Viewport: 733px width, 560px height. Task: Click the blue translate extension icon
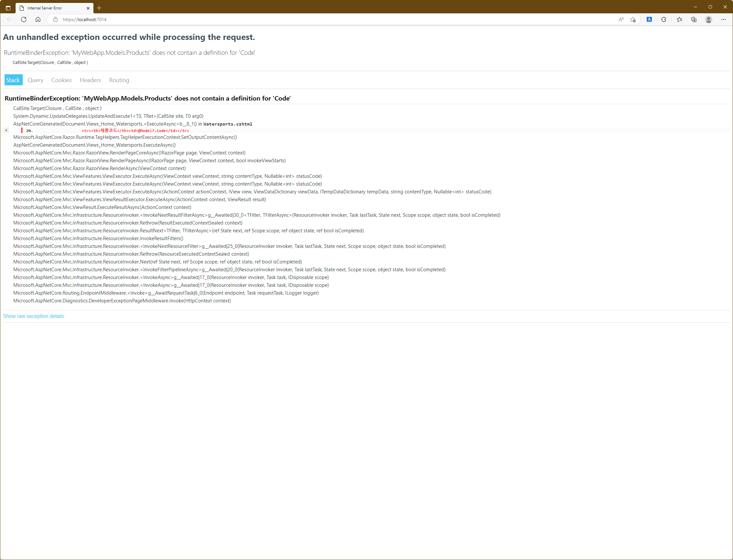click(x=649, y=19)
